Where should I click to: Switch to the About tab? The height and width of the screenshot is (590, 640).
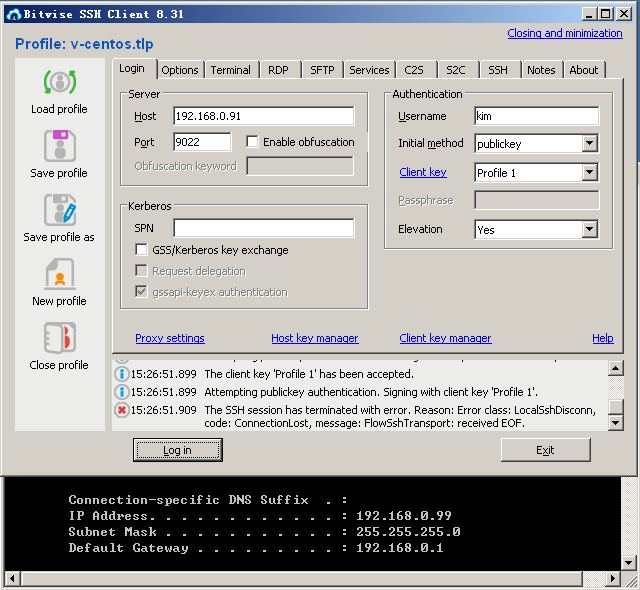584,70
